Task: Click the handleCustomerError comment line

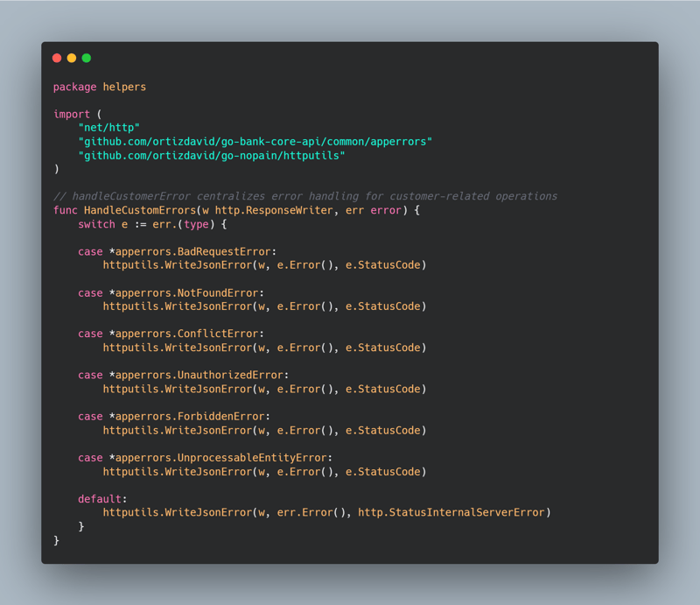Action: tap(304, 197)
